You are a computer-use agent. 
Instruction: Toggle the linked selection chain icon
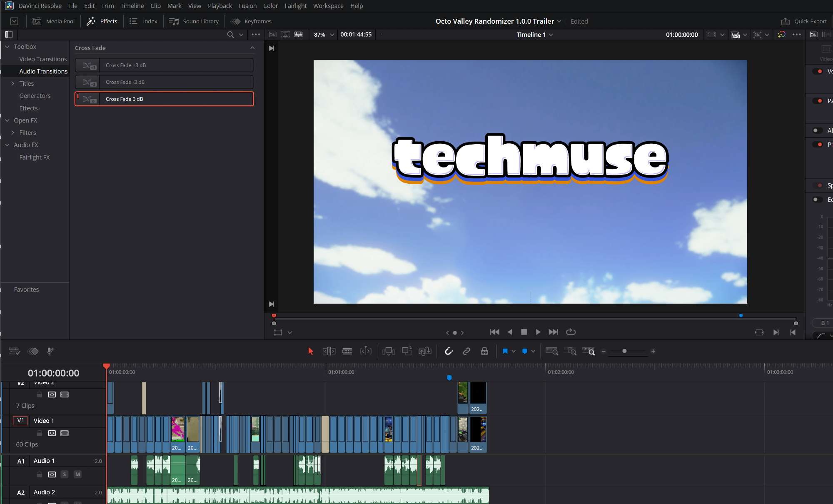[466, 351]
